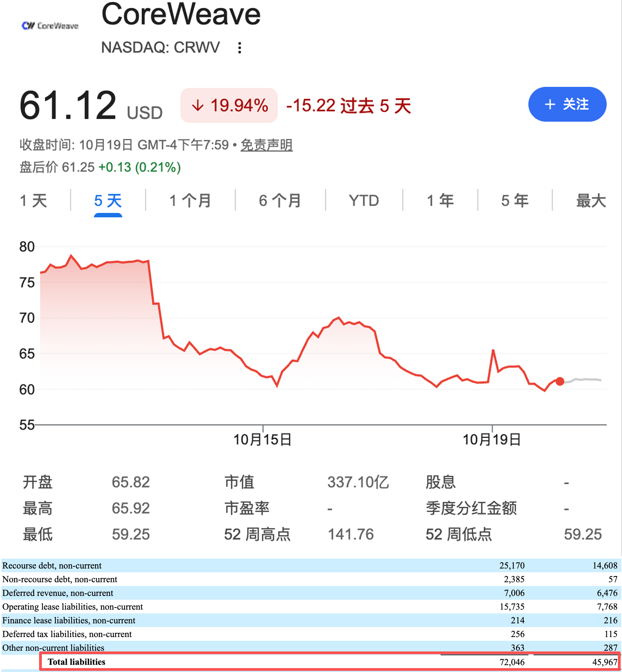Screen dimensions: 622x672
Task: Click the 最低 value 59.25
Action: coord(131,534)
